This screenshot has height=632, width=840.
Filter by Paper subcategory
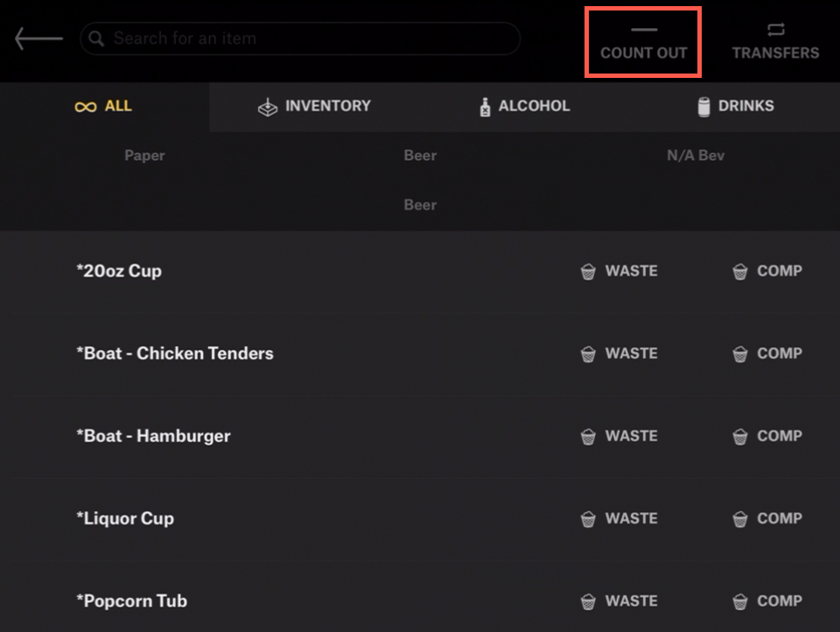pyautogui.click(x=144, y=156)
